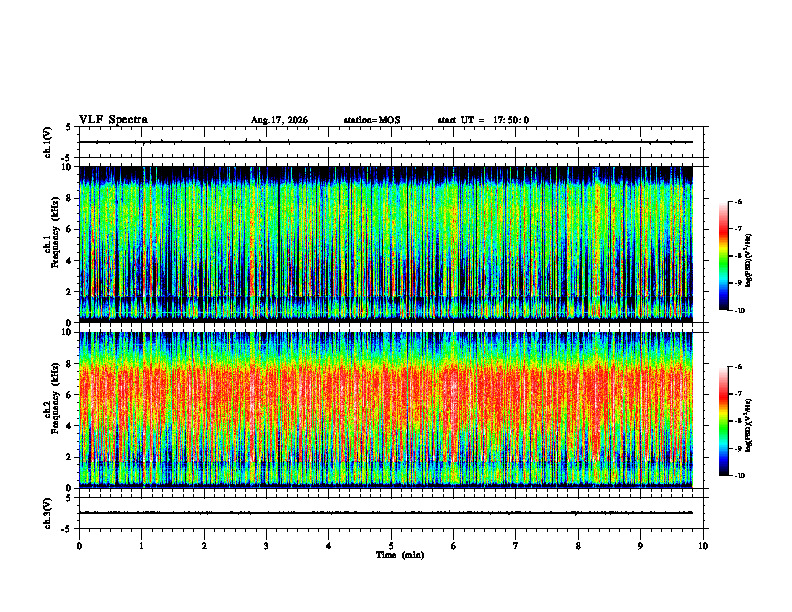Click the VLF Spectra title text

pyautogui.click(x=114, y=120)
